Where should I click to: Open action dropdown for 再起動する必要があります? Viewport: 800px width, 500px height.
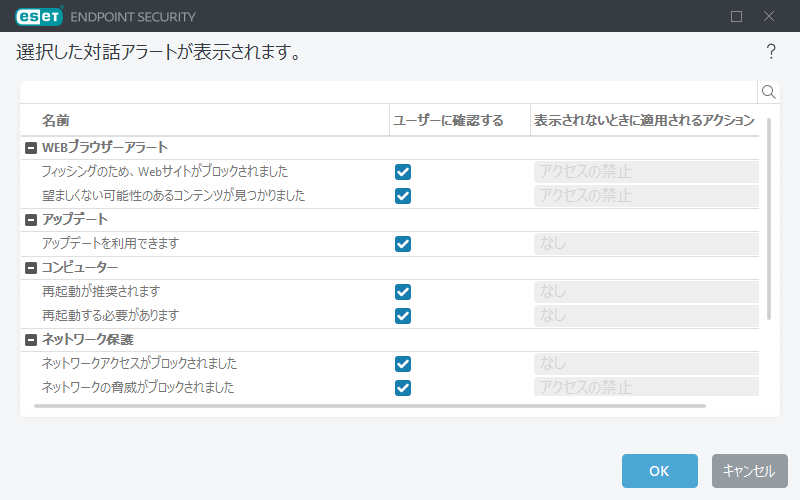[646, 316]
